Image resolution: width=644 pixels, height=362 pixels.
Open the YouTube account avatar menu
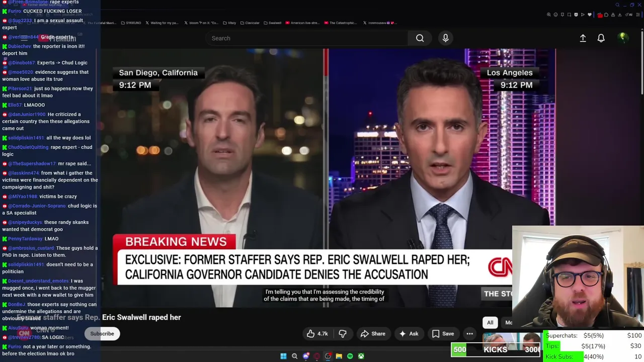pyautogui.click(x=622, y=38)
